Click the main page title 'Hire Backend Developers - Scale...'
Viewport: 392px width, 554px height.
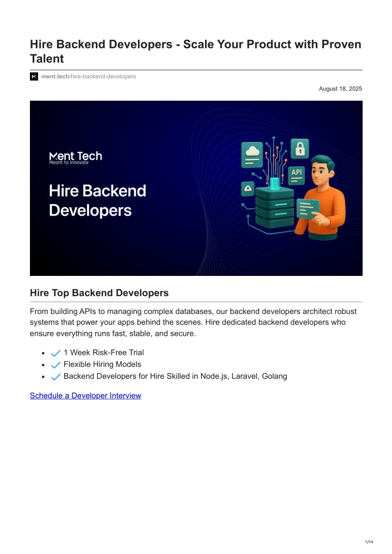(x=195, y=51)
